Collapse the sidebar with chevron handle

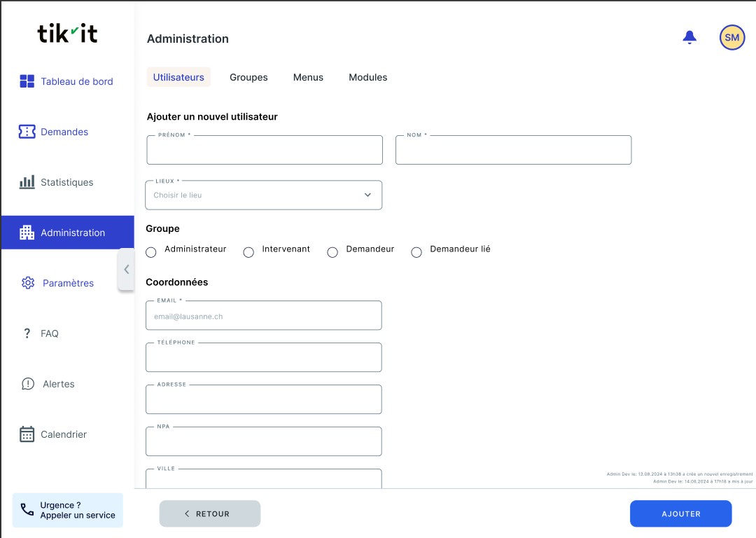pyautogui.click(x=126, y=269)
